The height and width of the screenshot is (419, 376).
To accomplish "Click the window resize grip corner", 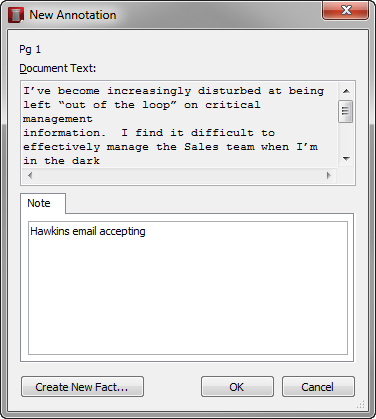I will (361, 405).
